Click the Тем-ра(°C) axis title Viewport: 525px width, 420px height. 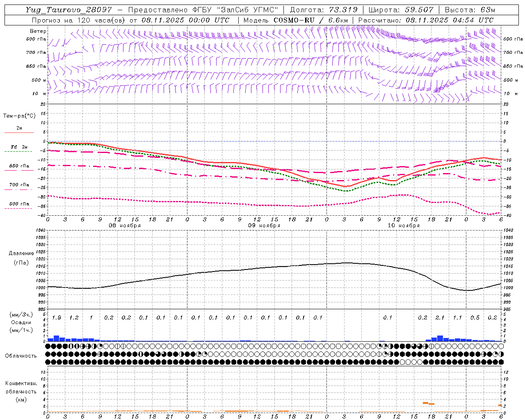click(19, 116)
